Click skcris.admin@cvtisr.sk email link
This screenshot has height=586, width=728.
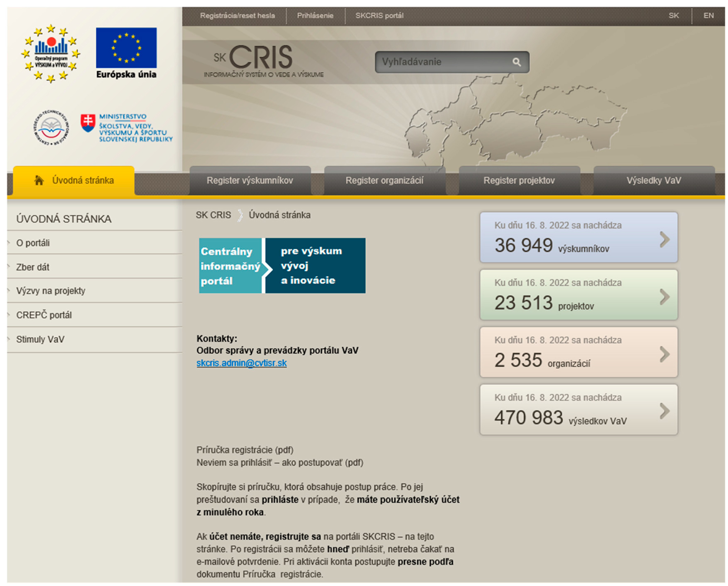tap(241, 363)
